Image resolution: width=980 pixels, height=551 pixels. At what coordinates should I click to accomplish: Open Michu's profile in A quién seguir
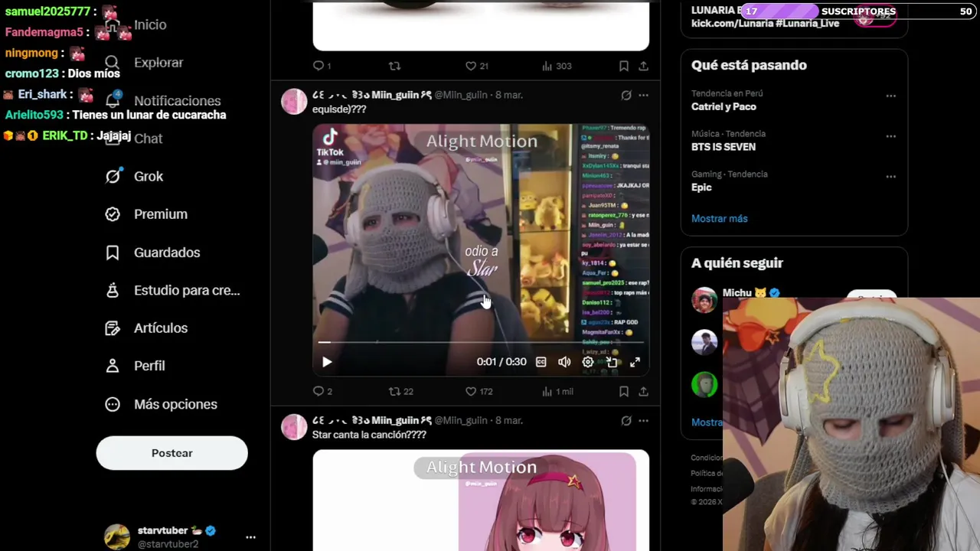(737, 293)
